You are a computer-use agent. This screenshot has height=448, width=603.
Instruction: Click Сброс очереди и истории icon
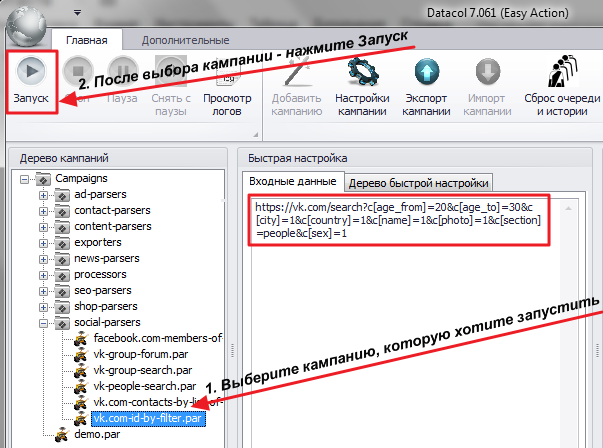(563, 71)
